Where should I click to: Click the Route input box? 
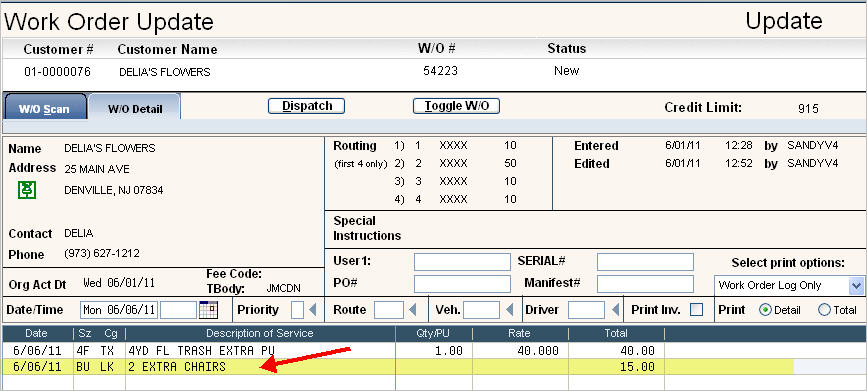389,310
